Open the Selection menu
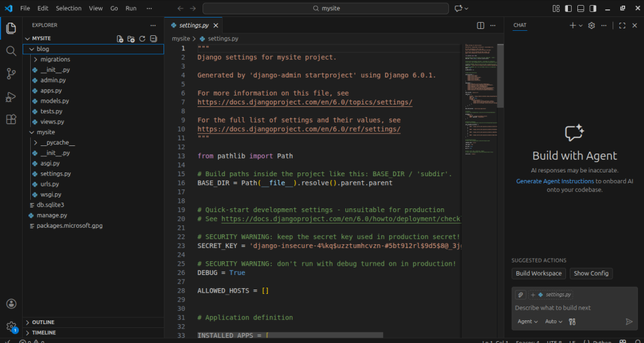Viewport: 644px width, 343px height. [x=68, y=8]
